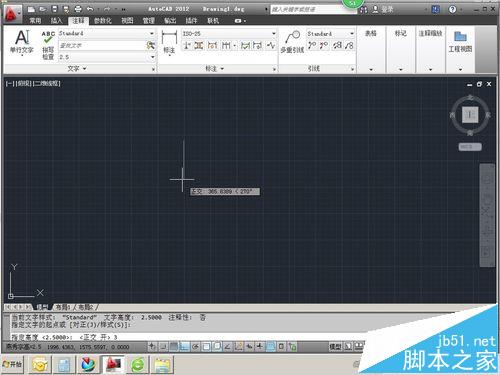Run the ABC spell check tool

pyautogui.click(x=48, y=45)
